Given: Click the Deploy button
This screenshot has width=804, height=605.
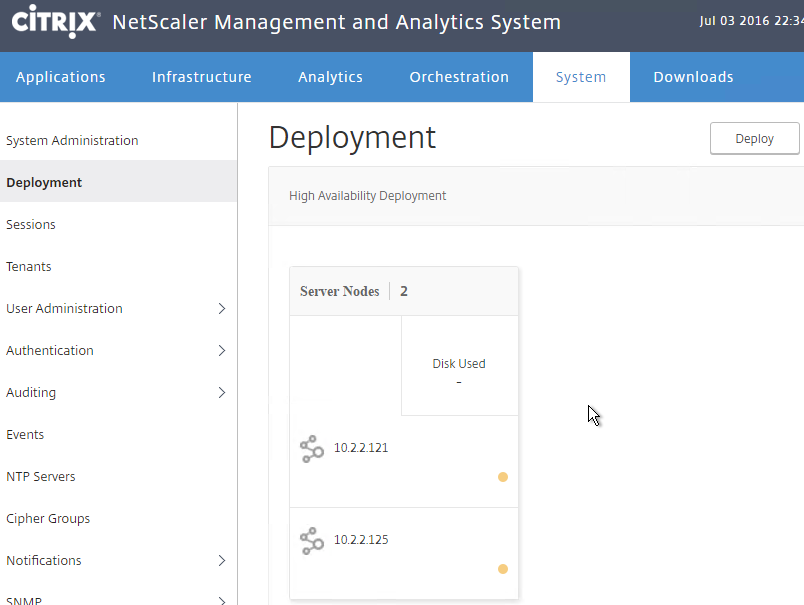Looking at the screenshot, I should point(754,138).
